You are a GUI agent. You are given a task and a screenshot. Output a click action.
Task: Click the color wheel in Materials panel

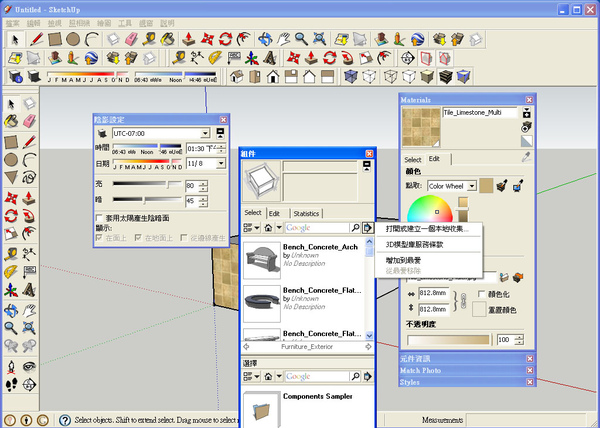pyautogui.click(x=430, y=208)
